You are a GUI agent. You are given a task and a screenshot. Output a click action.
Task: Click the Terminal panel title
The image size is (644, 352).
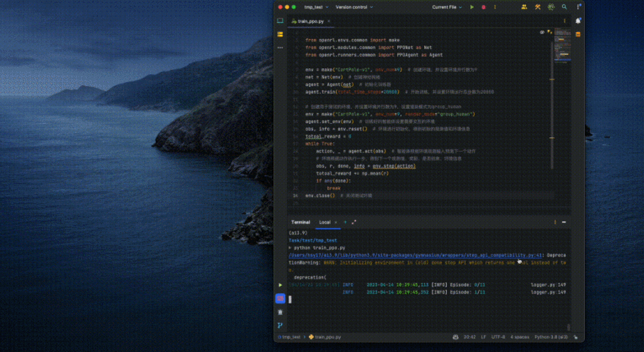(300, 222)
